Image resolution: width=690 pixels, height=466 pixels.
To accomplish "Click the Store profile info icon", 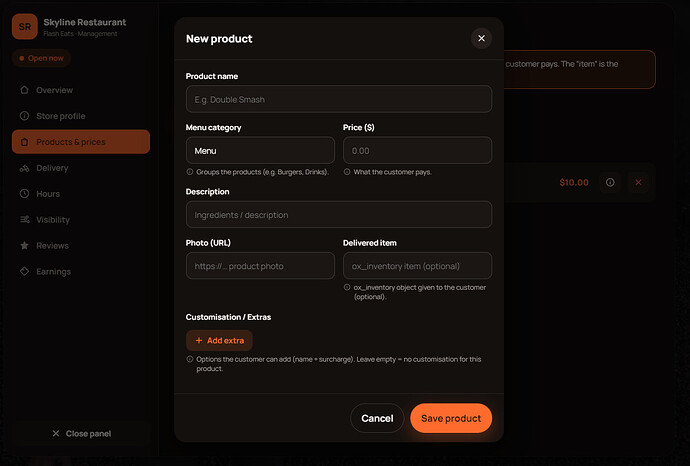I will (24, 116).
